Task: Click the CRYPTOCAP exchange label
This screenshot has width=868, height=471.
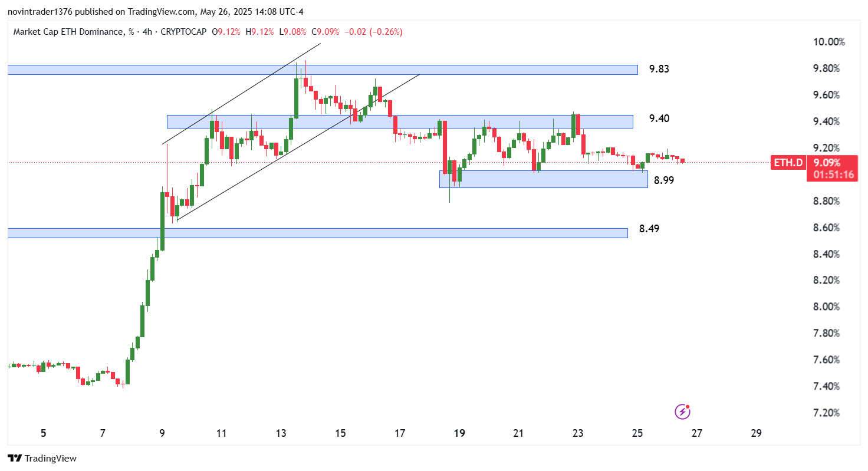Action: coord(182,32)
